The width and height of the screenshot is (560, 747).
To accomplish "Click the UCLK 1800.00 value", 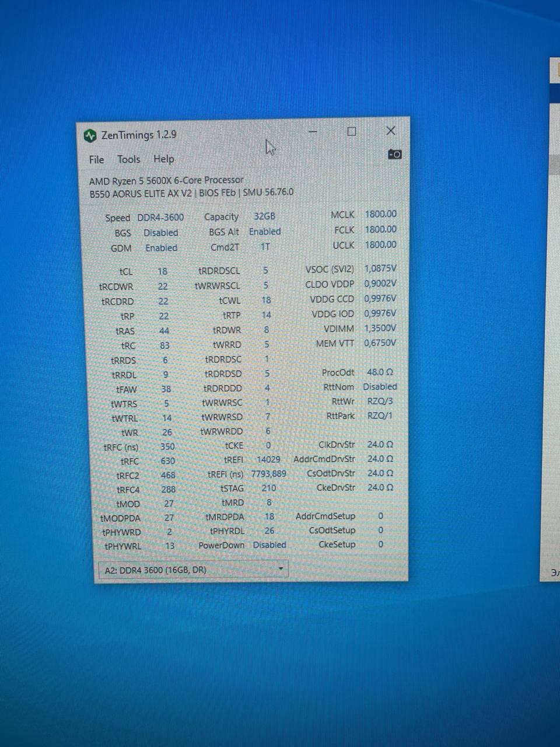I will coord(380,245).
